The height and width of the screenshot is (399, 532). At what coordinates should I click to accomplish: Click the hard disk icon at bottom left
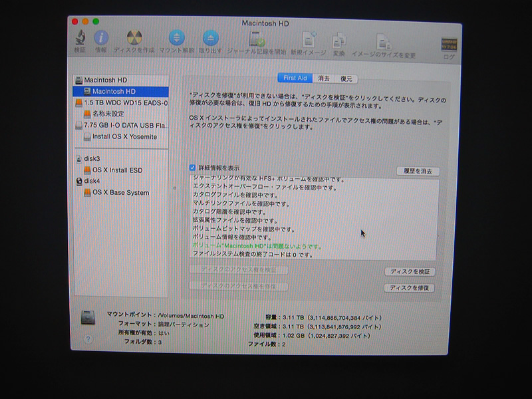88,318
